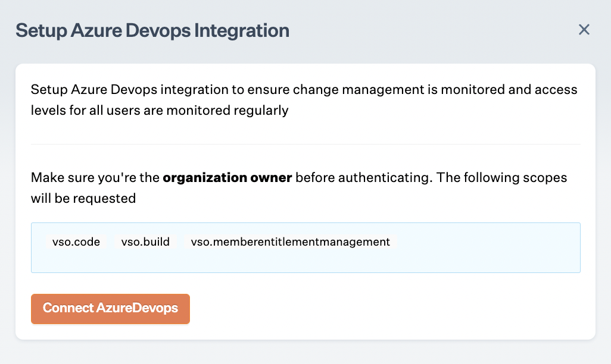Click the bold organization owner text
This screenshot has width=611, height=364.
point(227,177)
